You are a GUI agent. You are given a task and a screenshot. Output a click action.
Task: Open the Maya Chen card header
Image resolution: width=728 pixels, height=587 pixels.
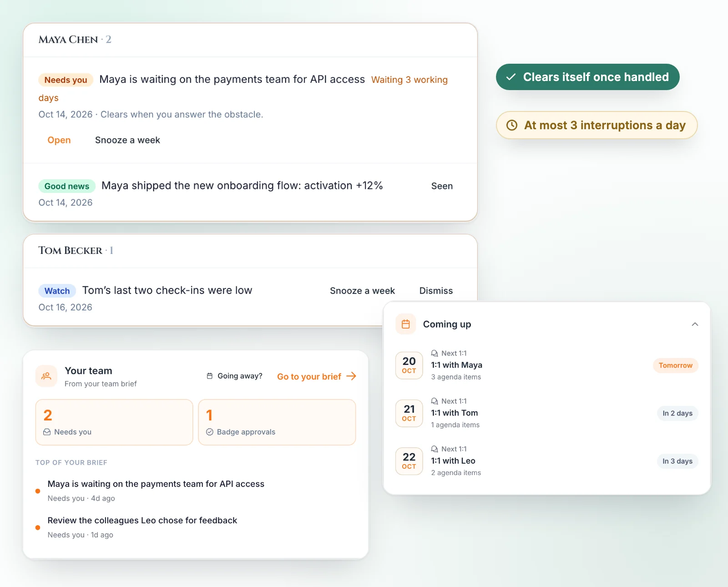[250, 40]
